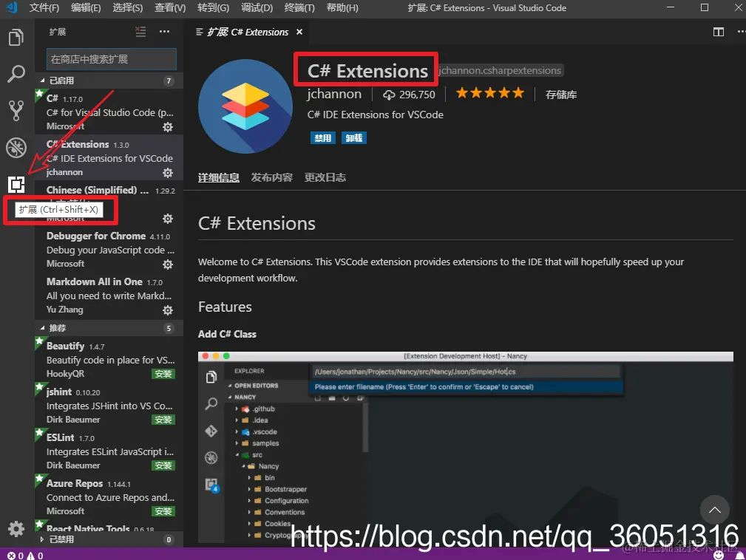Close the C# Extensions tab
The image size is (746, 560).
pos(299,32)
